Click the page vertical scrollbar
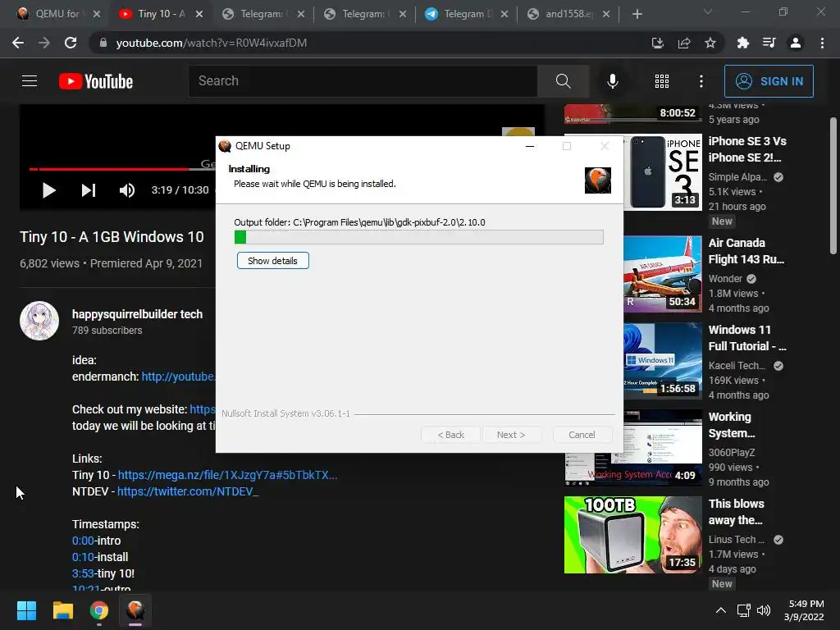This screenshot has width=840, height=630. click(x=833, y=186)
